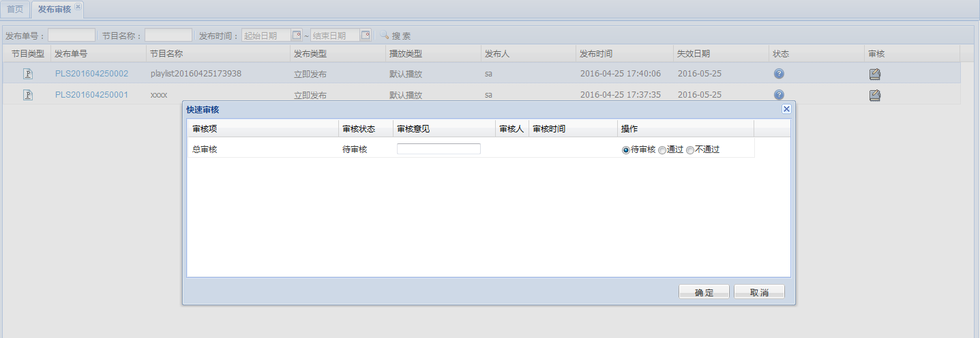This screenshot has height=338, width=980.
Task: Click the program type icon for PLS201604250002
Action: click(x=28, y=74)
